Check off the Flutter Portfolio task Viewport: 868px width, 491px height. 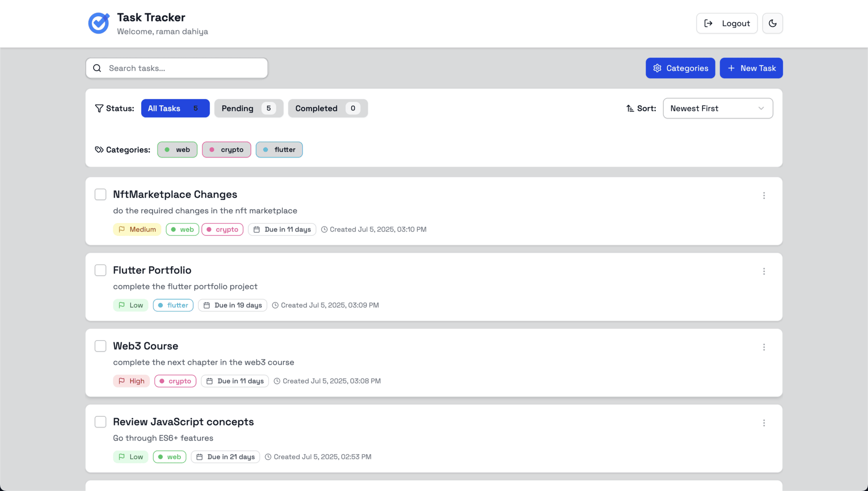[100, 270]
